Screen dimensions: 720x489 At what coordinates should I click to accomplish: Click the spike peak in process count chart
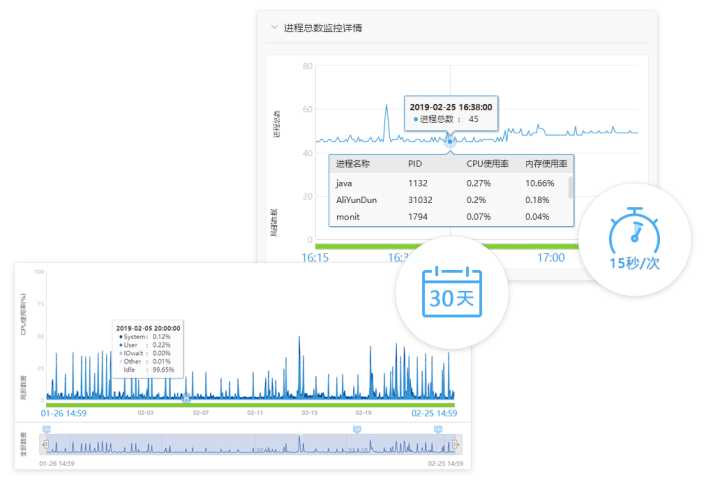coord(386,107)
